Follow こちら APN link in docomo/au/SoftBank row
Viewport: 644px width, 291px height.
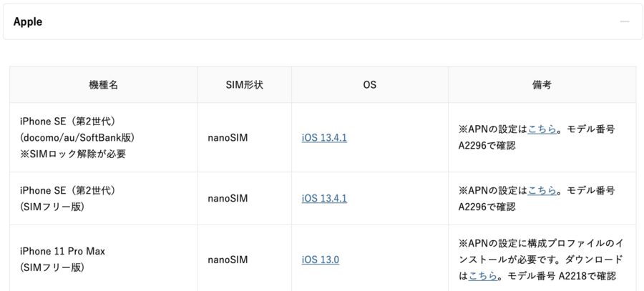(542, 129)
